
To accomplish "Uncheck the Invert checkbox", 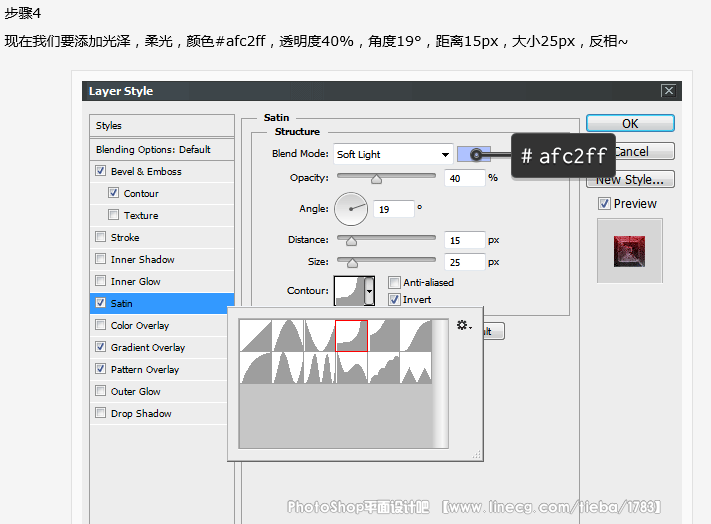I will (395, 299).
